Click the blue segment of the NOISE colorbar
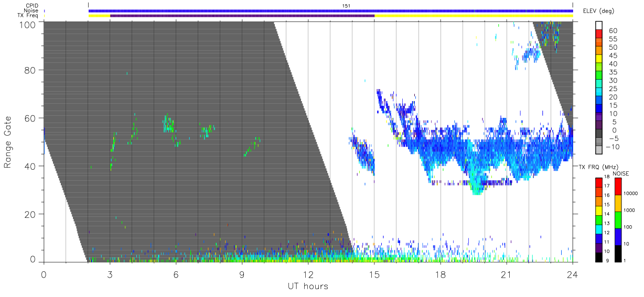Viewport: 644px width, 297px height. tap(618, 237)
